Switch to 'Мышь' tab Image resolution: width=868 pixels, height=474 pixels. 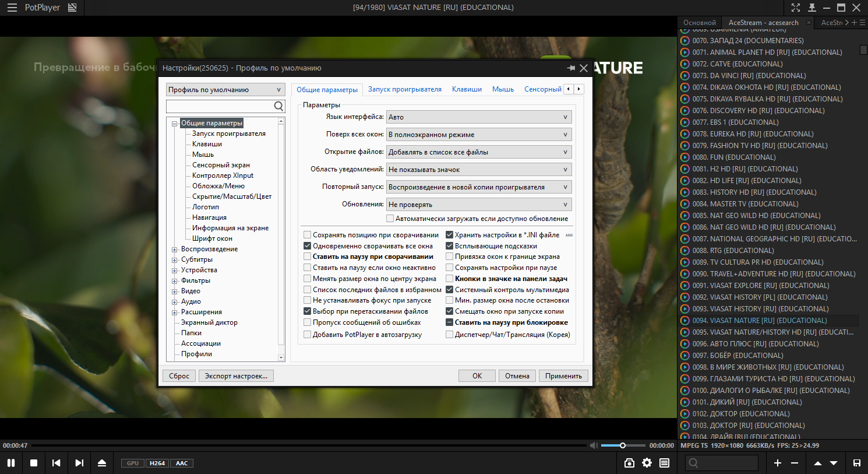(x=503, y=89)
